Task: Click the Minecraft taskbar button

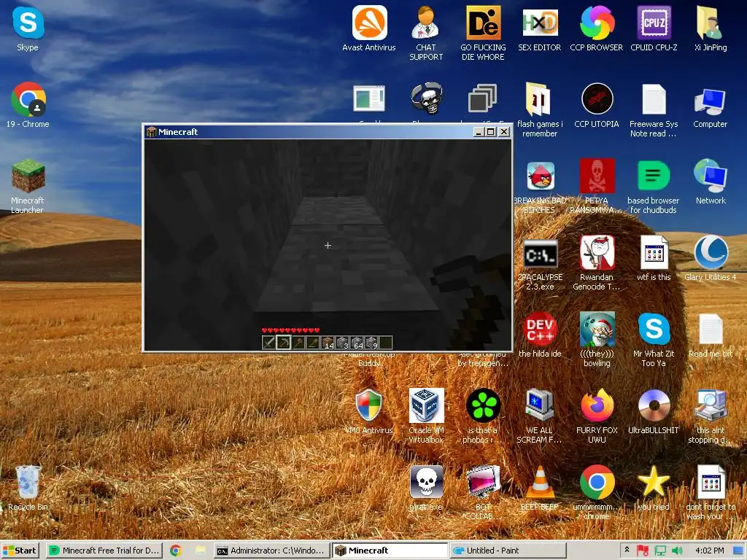Action: click(x=390, y=551)
